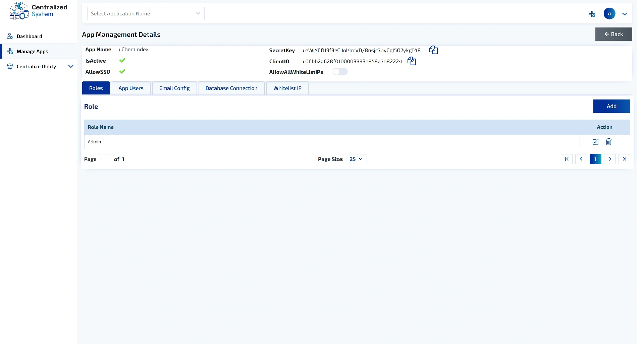Open the Select Application Name dropdown

146,14
